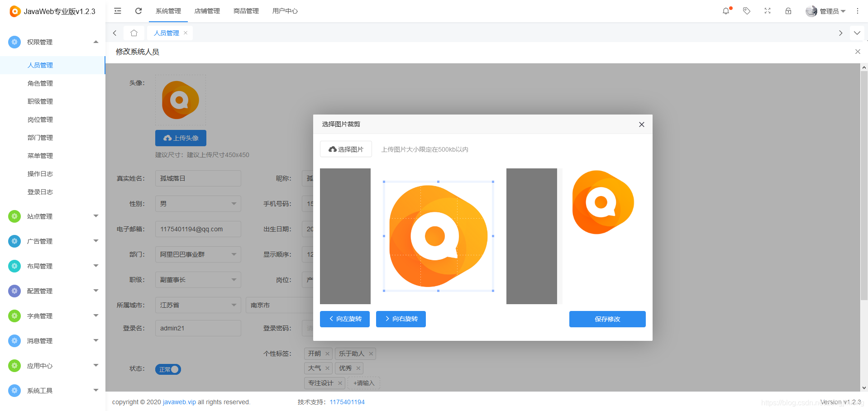
Task: Expand the 配置管理 menu arrow
Action: click(x=96, y=291)
